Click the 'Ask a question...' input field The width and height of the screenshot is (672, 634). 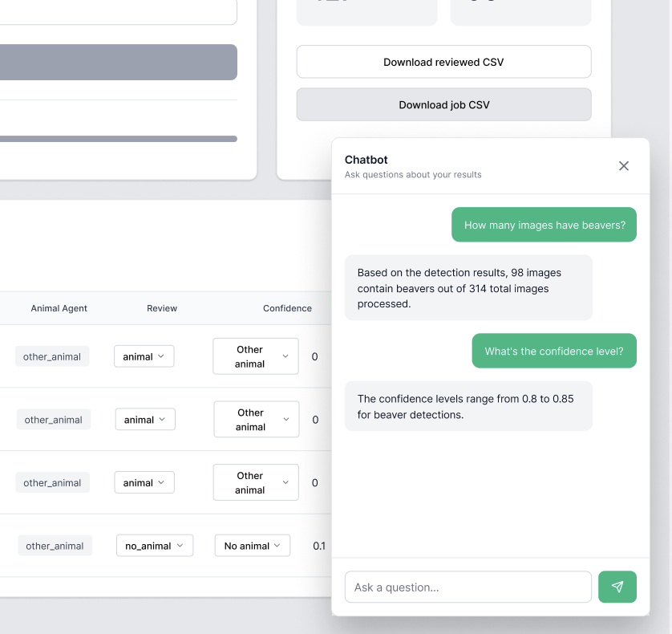(x=468, y=587)
